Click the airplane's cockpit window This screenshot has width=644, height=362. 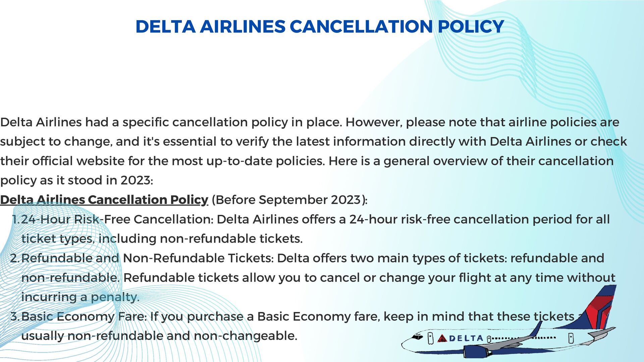tap(417, 337)
